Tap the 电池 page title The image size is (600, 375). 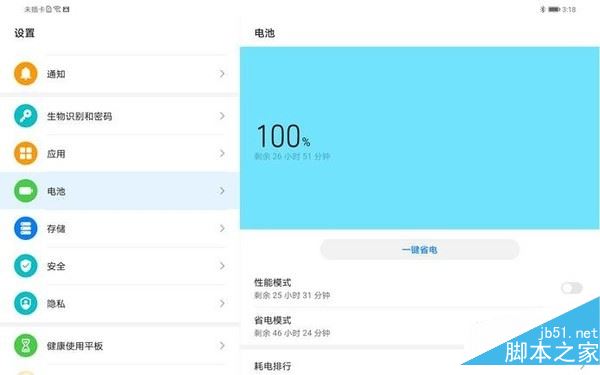point(264,33)
